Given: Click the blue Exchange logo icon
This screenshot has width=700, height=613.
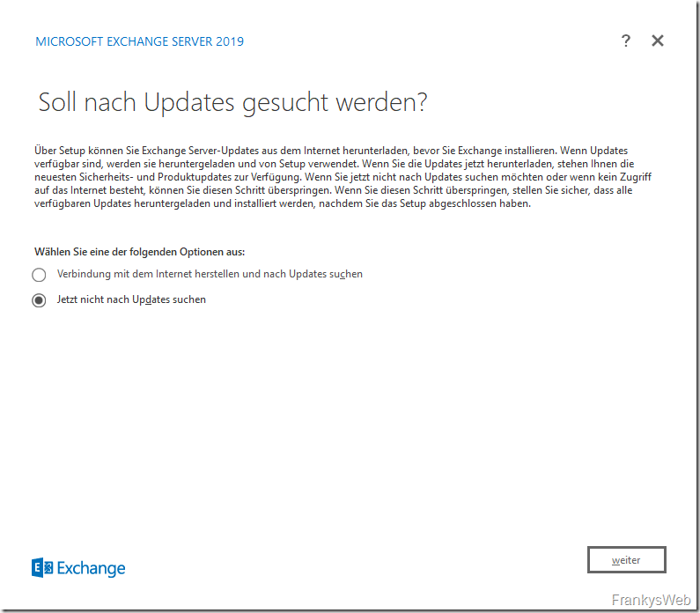Looking at the screenshot, I should point(42,568).
